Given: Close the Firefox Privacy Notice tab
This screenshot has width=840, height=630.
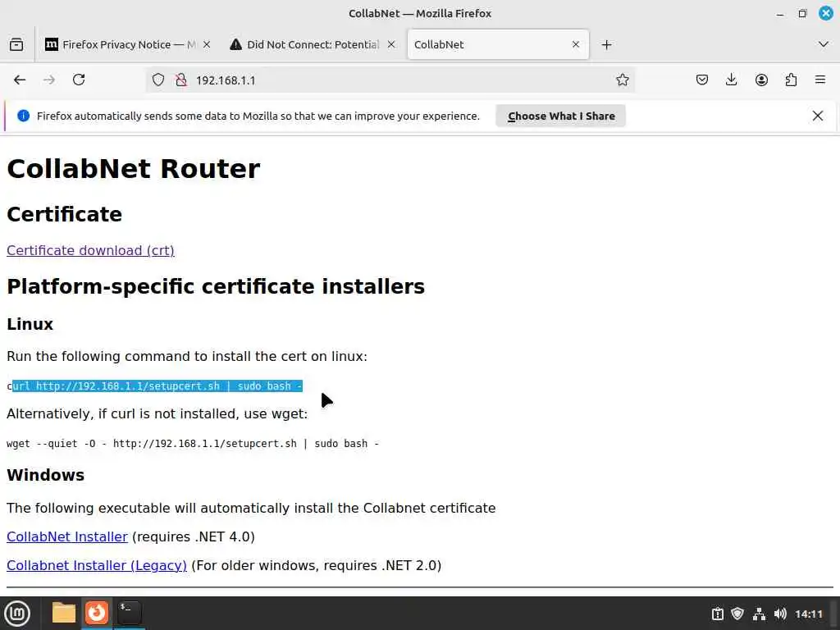Looking at the screenshot, I should pos(207,44).
